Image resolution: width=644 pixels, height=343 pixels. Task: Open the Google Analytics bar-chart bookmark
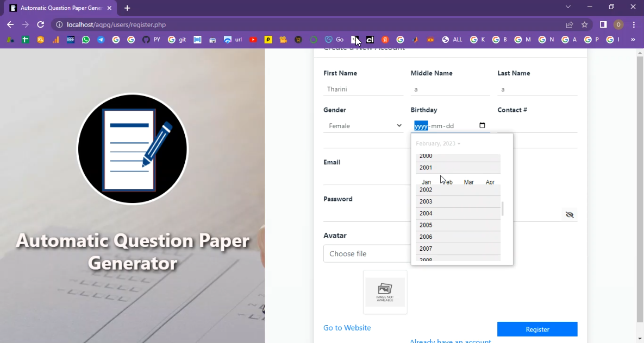coord(56,40)
